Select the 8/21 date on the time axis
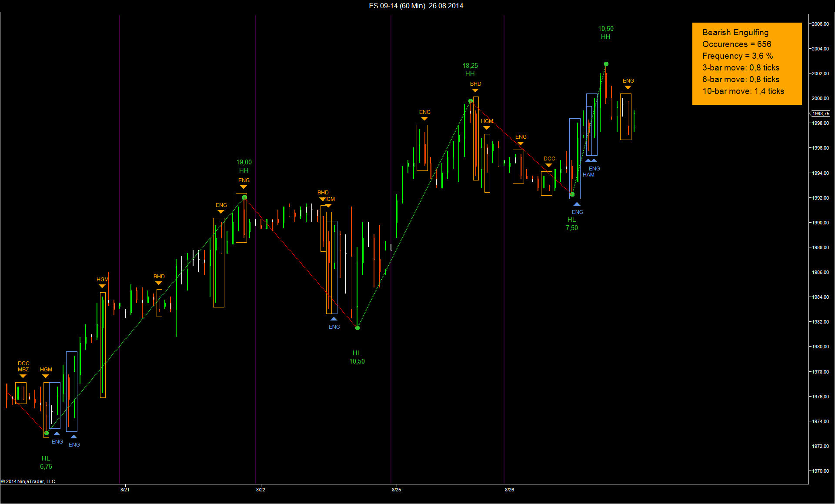The height and width of the screenshot is (504, 835). 125,490
